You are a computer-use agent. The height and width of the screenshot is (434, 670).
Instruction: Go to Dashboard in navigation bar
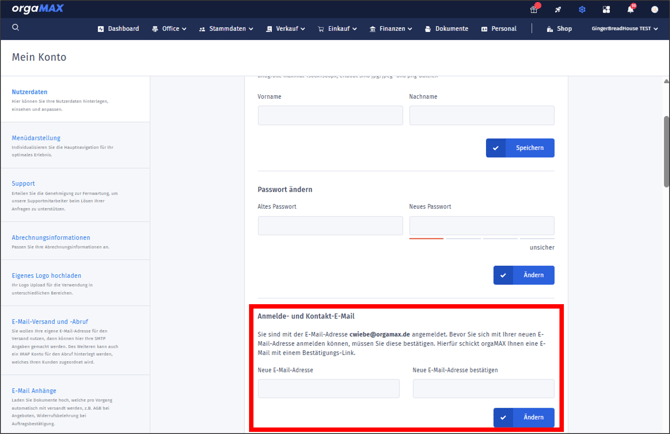point(118,29)
